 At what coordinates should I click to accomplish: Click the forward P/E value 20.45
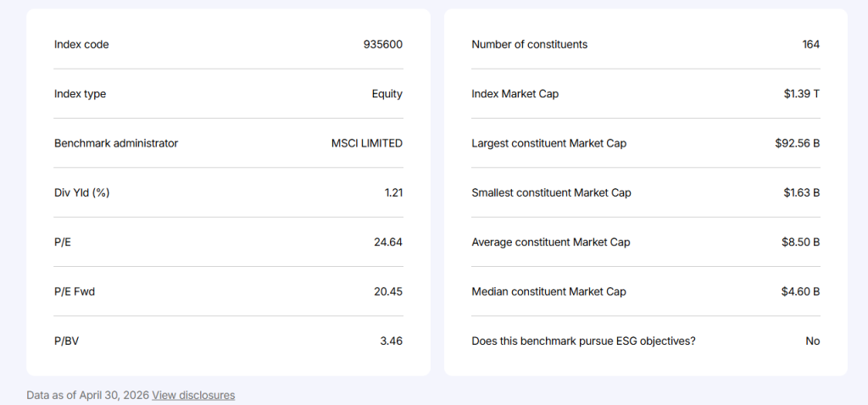click(388, 291)
